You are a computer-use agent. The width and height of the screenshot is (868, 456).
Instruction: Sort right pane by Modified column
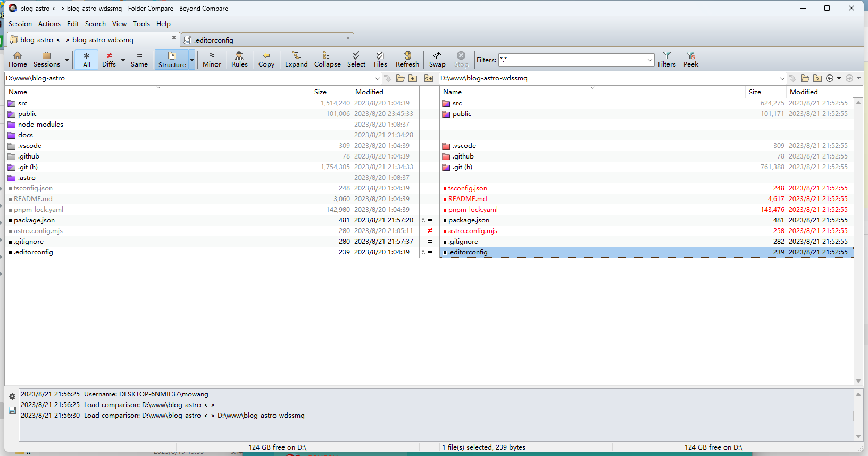click(x=820, y=92)
